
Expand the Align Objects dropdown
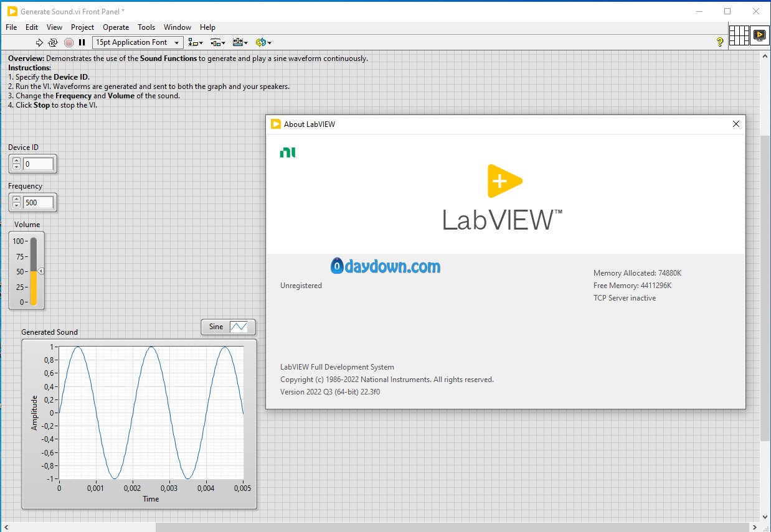point(196,42)
